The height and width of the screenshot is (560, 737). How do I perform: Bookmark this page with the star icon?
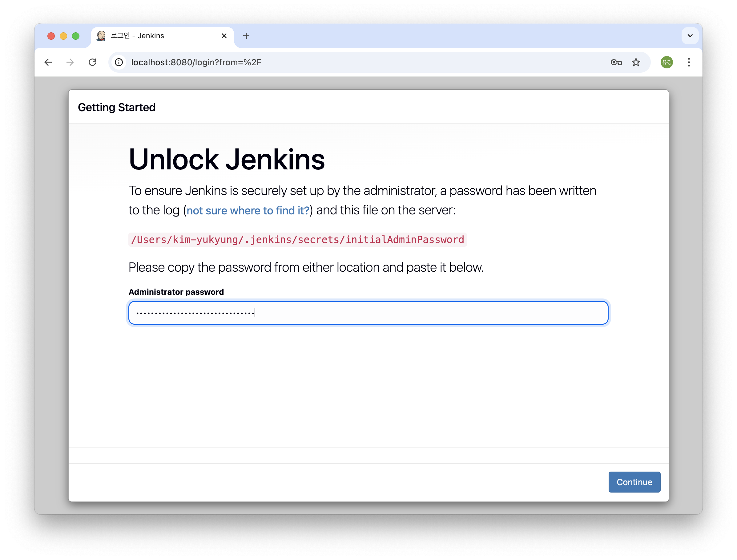click(636, 62)
